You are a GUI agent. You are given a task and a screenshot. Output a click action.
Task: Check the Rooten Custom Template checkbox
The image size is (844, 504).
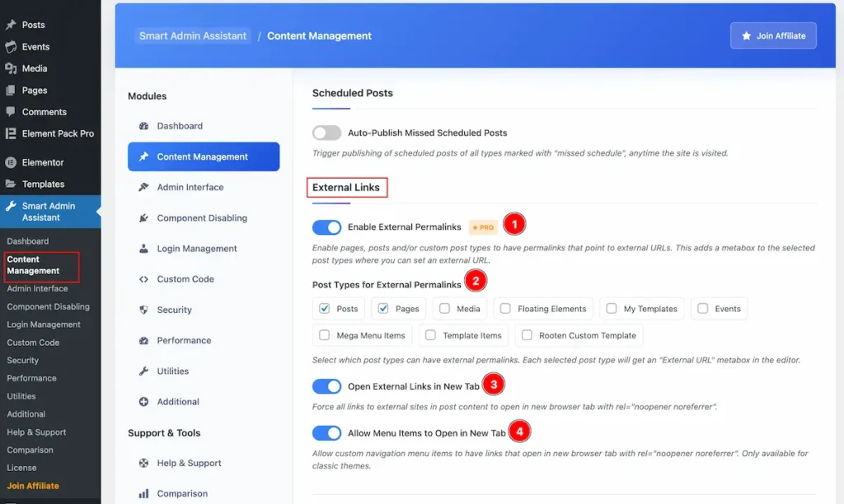click(527, 335)
